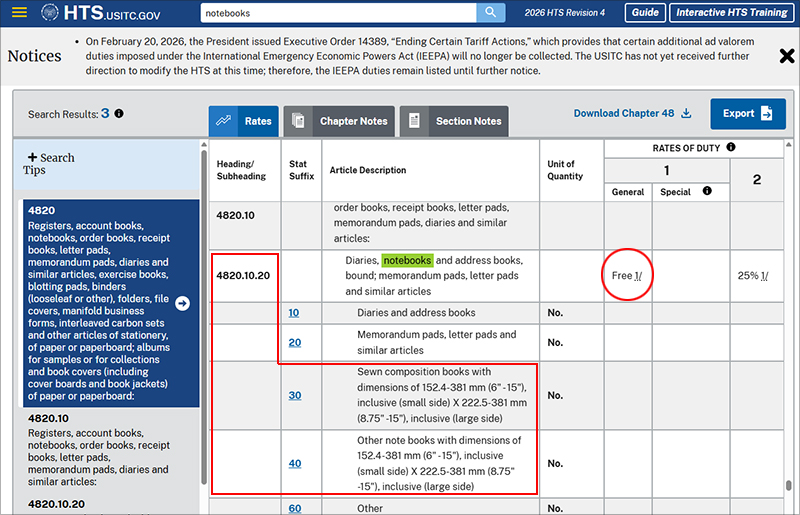Select the Rates tab
Image resolution: width=800 pixels, height=515 pixels.
click(244, 121)
